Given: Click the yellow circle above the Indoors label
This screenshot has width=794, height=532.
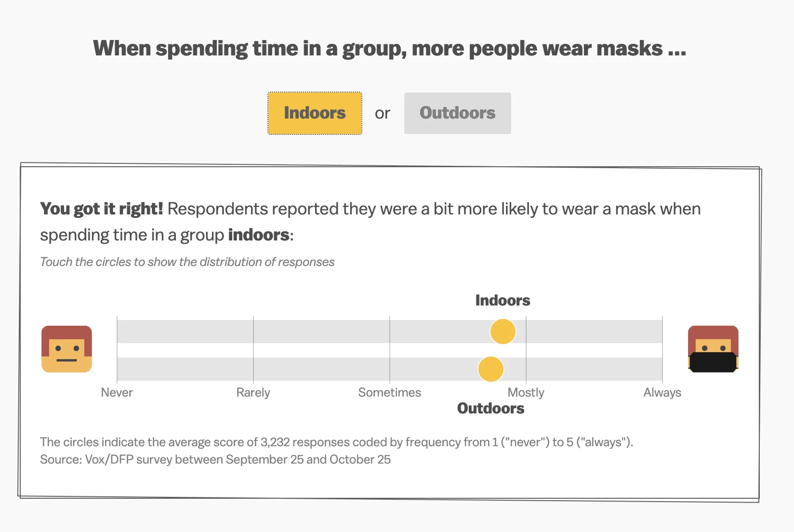Looking at the screenshot, I should 503,331.
